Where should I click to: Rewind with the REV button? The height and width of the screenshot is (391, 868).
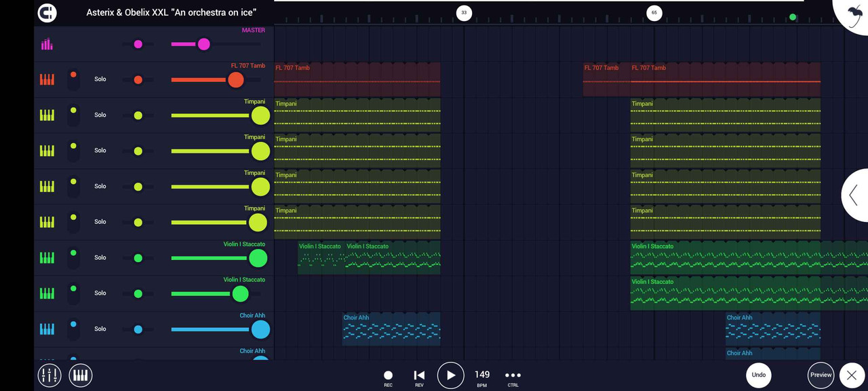(x=419, y=377)
